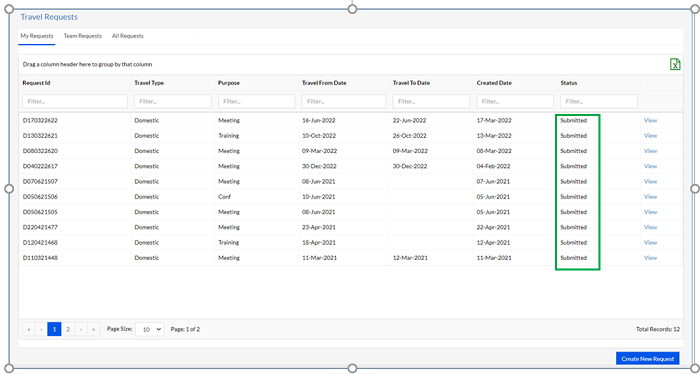Select Request Id cell D070621507
Image resolution: width=700 pixels, height=374 pixels.
(x=40, y=182)
